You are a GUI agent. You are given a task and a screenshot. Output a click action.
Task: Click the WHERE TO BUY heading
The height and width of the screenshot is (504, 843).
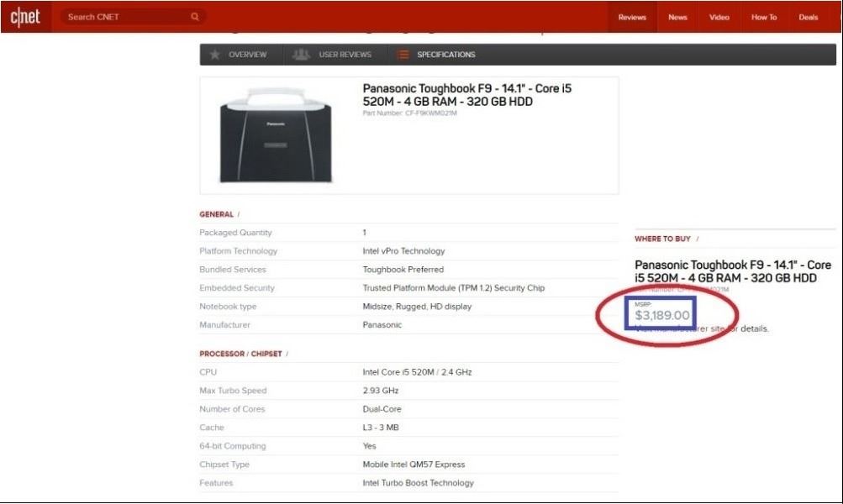[x=662, y=239]
